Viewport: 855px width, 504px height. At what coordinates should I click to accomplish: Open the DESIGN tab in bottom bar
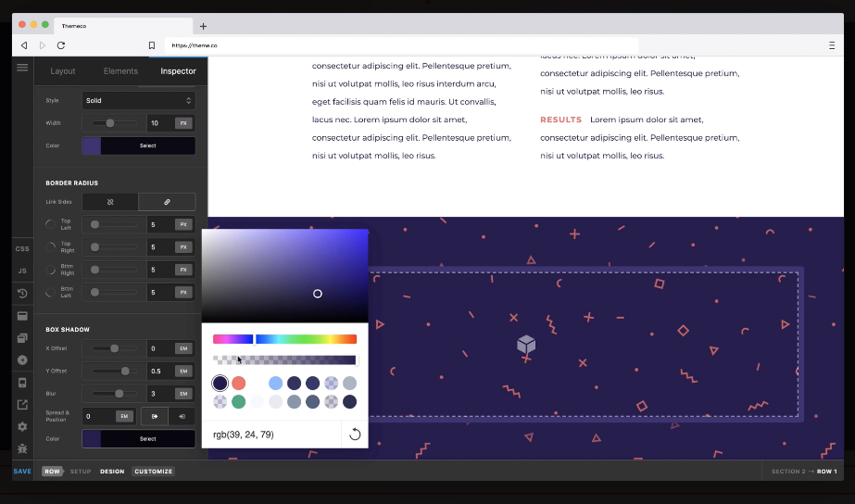(112, 472)
